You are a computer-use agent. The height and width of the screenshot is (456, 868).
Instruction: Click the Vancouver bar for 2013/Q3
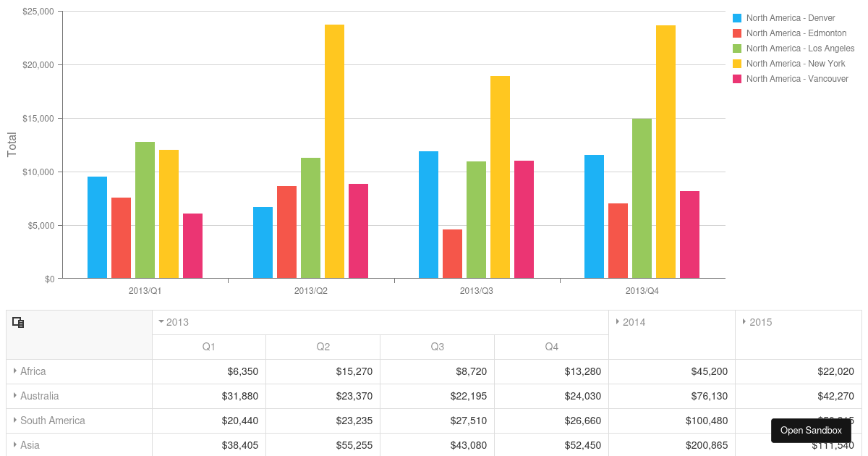pyautogui.click(x=524, y=219)
